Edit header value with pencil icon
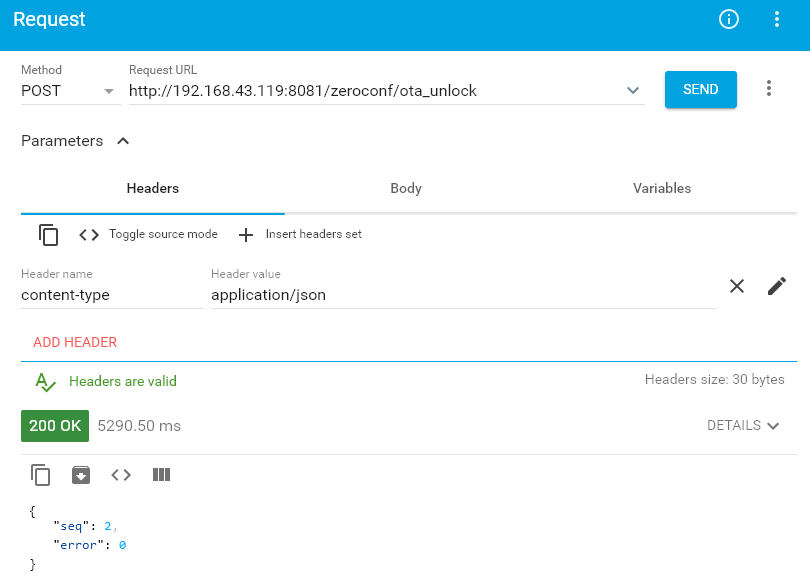The width and height of the screenshot is (810, 584). (777, 286)
